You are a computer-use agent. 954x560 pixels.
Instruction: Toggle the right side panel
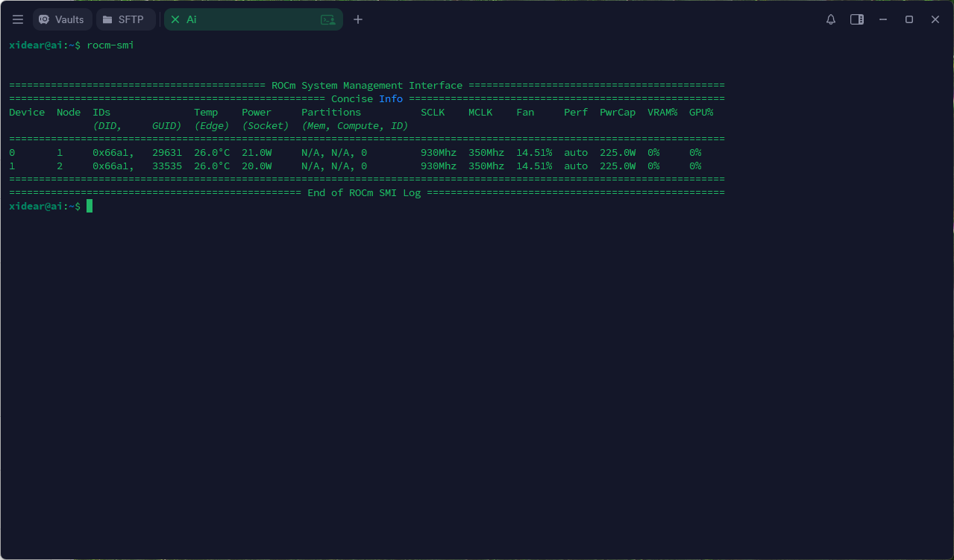pos(857,19)
